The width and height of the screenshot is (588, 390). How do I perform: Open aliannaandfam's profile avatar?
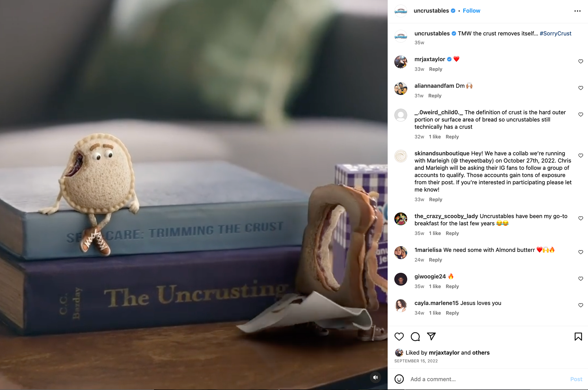tap(401, 89)
